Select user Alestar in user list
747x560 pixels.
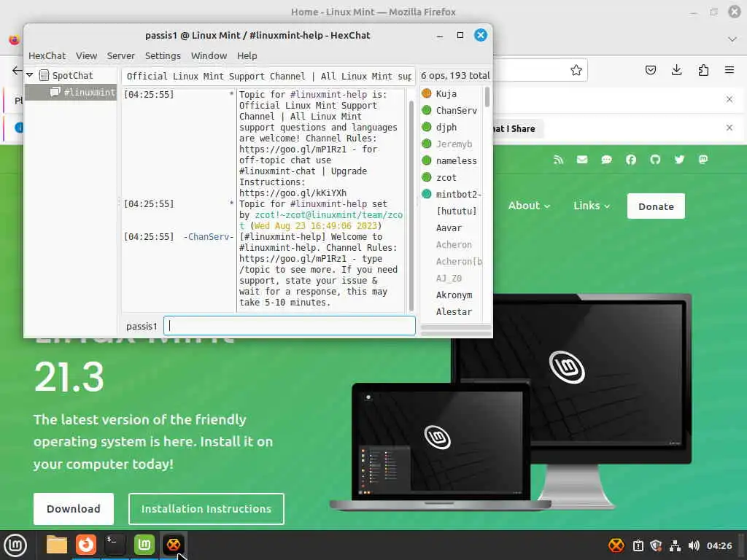[x=454, y=311]
